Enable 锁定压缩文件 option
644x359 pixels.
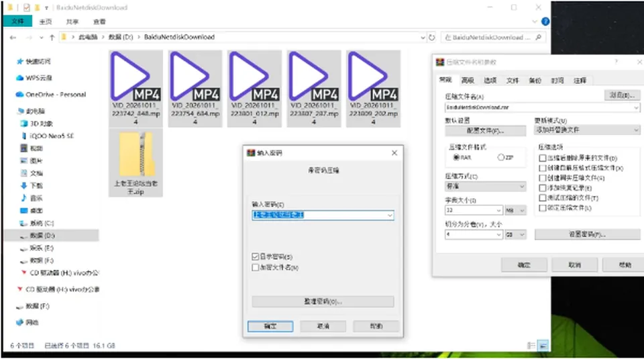[x=543, y=208]
